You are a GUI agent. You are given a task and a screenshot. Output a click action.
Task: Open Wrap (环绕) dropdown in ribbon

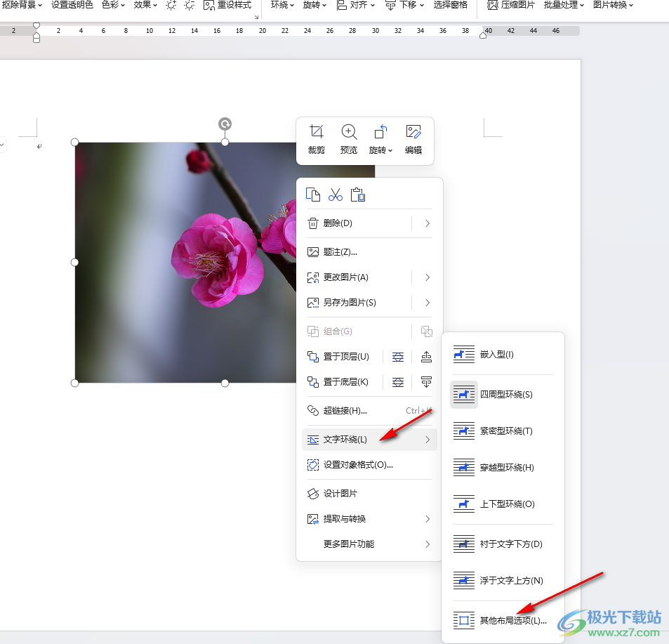(282, 5)
